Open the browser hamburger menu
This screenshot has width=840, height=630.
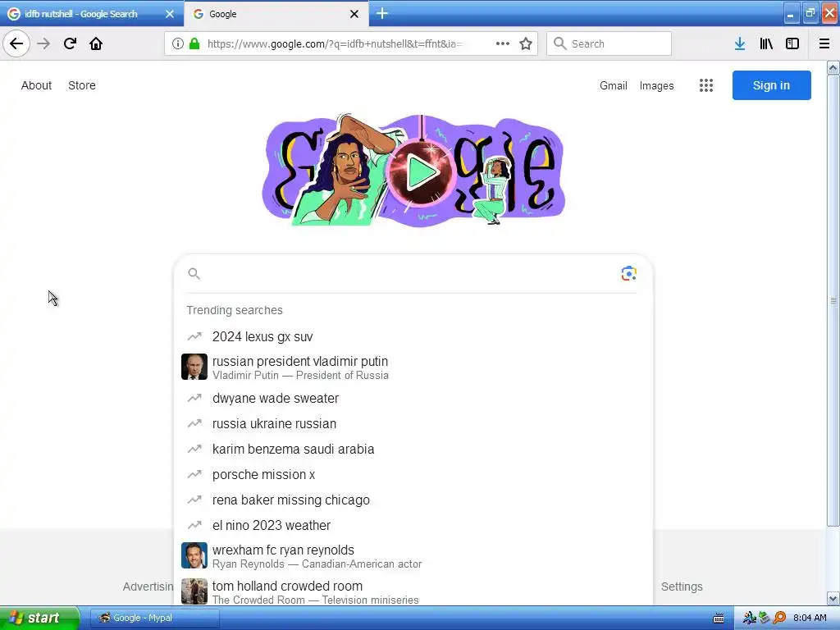click(x=824, y=43)
